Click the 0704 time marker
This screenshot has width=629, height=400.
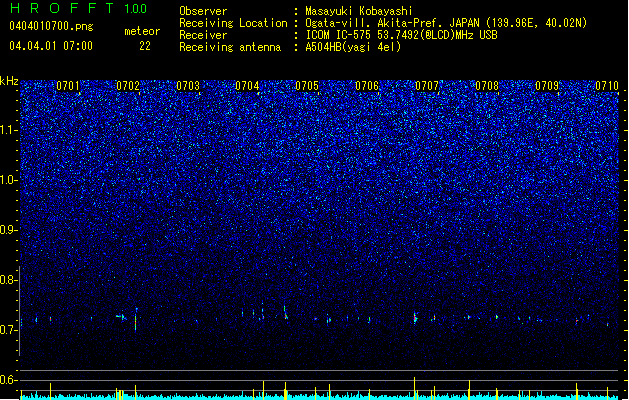[247, 86]
